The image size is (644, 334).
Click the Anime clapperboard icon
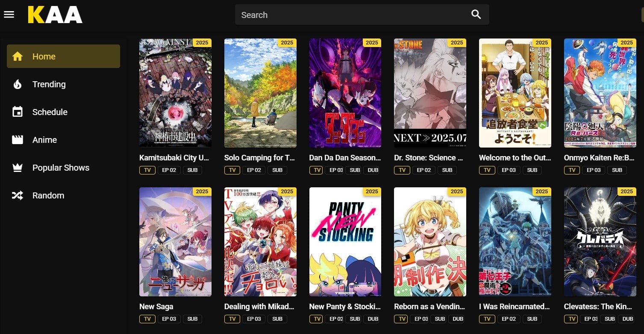pos(18,140)
